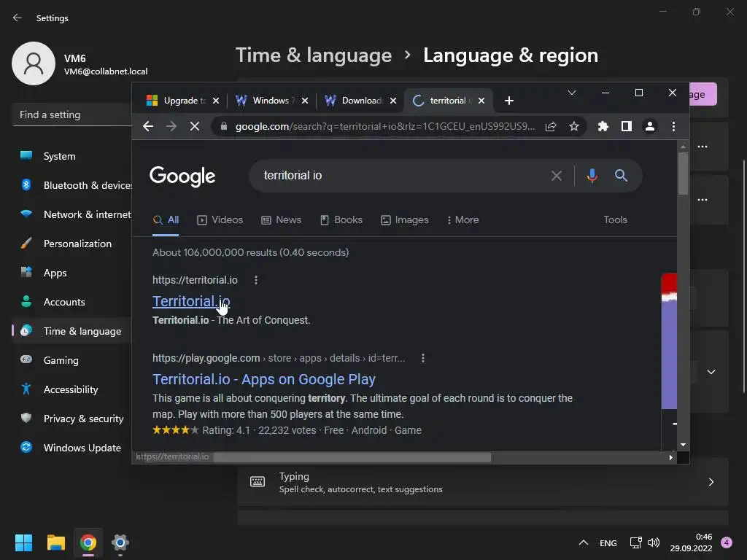Open Typing settings row
This screenshot has width=747, height=560.
[483, 482]
